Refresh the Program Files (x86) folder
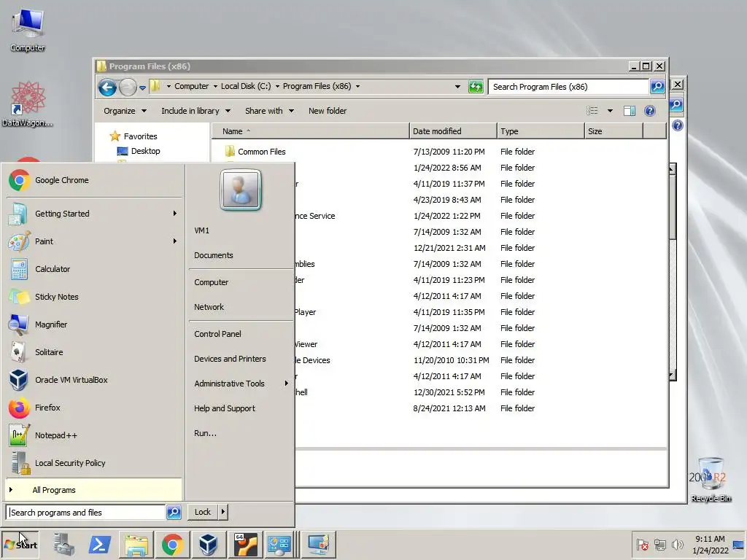747x560 pixels. coord(476,87)
